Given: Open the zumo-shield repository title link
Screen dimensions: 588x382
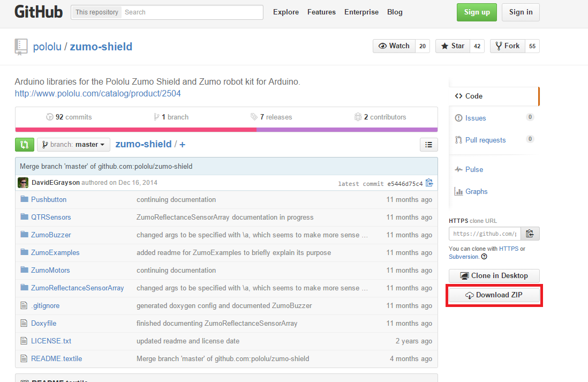Looking at the screenshot, I should [x=101, y=47].
